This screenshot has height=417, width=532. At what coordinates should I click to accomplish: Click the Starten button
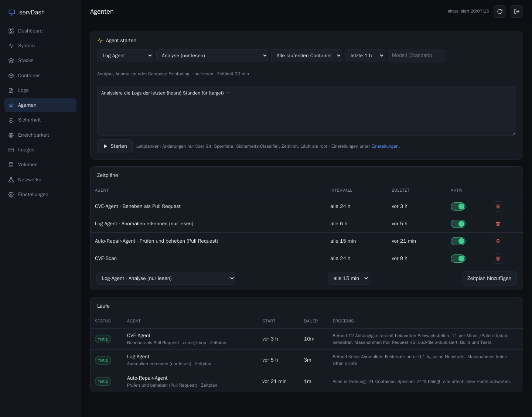pos(115,146)
